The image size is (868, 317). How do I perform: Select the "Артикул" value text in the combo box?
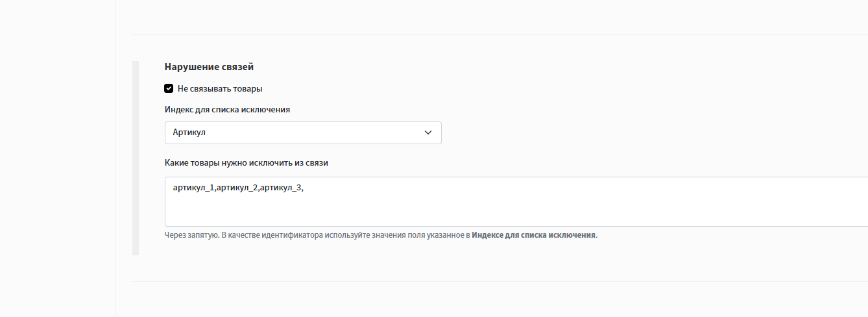tap(189, 133)
